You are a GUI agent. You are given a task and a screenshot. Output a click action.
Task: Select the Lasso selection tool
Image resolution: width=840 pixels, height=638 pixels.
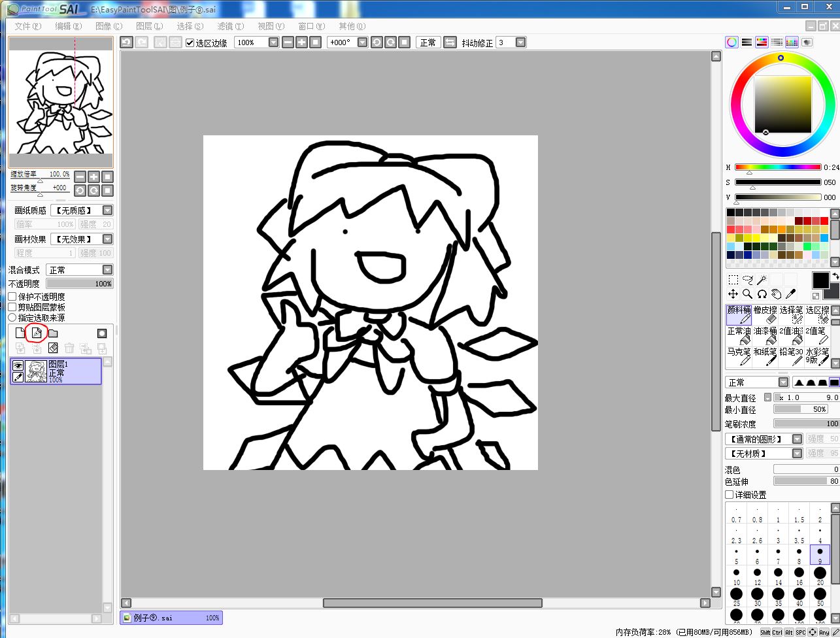click(747, 280)
